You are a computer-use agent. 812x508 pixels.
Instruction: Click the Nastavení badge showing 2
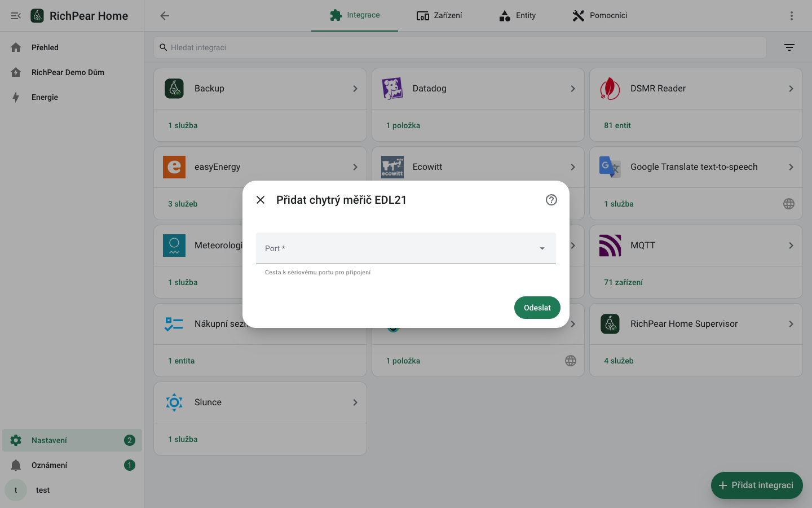(130, 440)
